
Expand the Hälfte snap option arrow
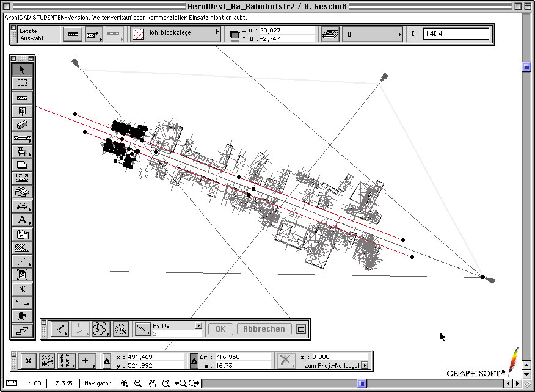pyautogui.click(x=198, y=326)
